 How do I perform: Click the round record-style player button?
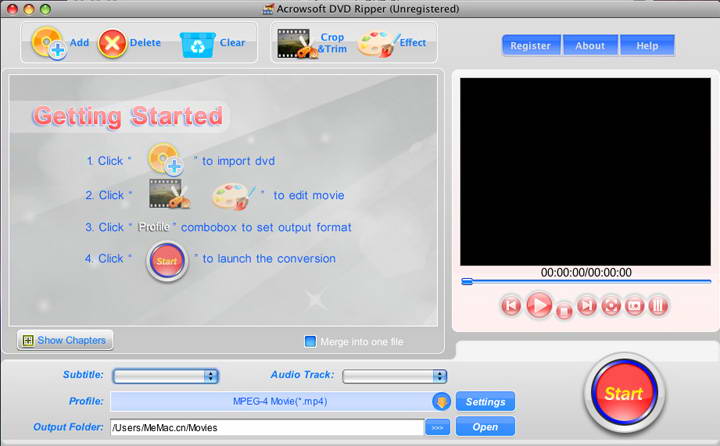pos(611,305)
